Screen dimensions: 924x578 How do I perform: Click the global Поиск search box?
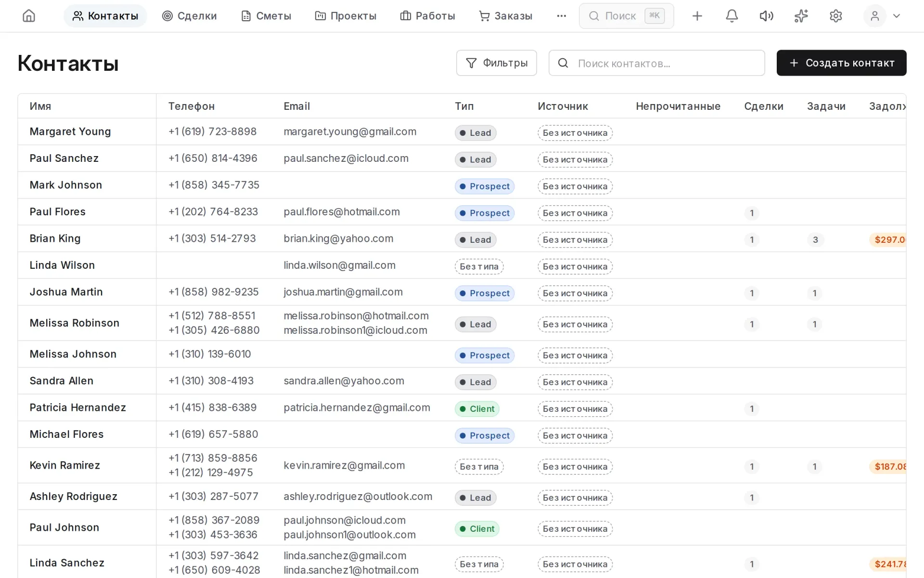626,16
